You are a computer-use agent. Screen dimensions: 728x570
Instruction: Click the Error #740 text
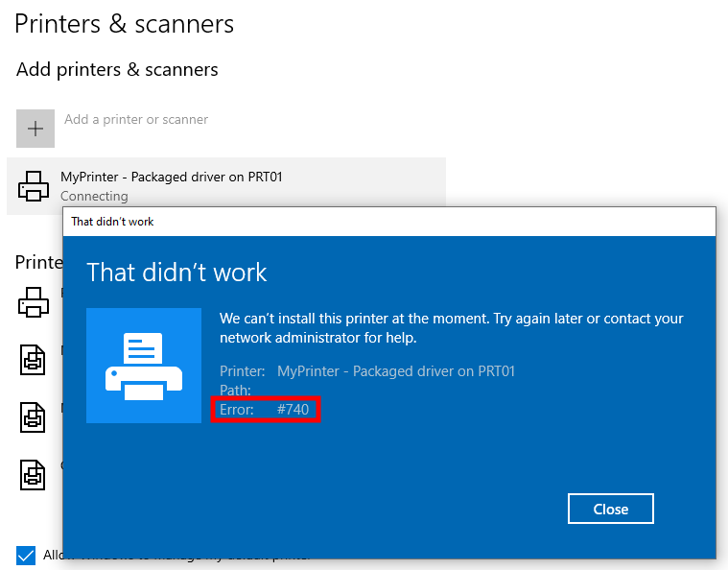pos(264,409)
